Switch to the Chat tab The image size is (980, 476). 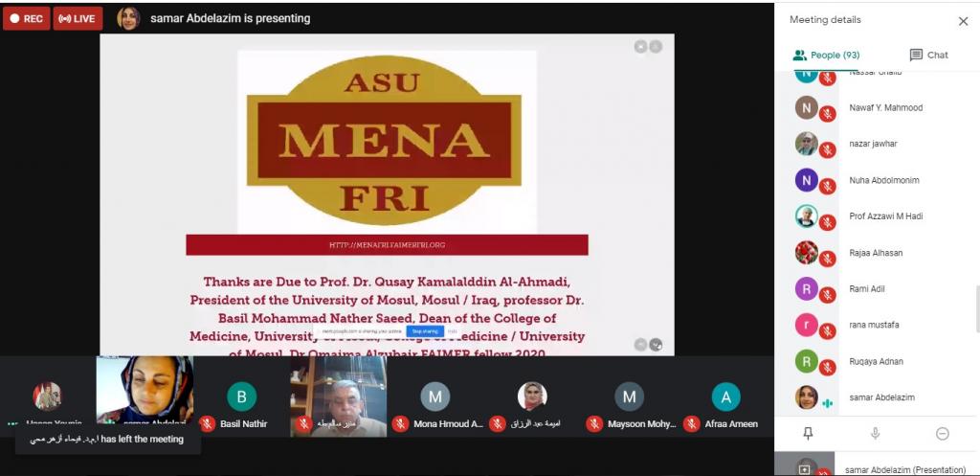(x=928, y=55)
